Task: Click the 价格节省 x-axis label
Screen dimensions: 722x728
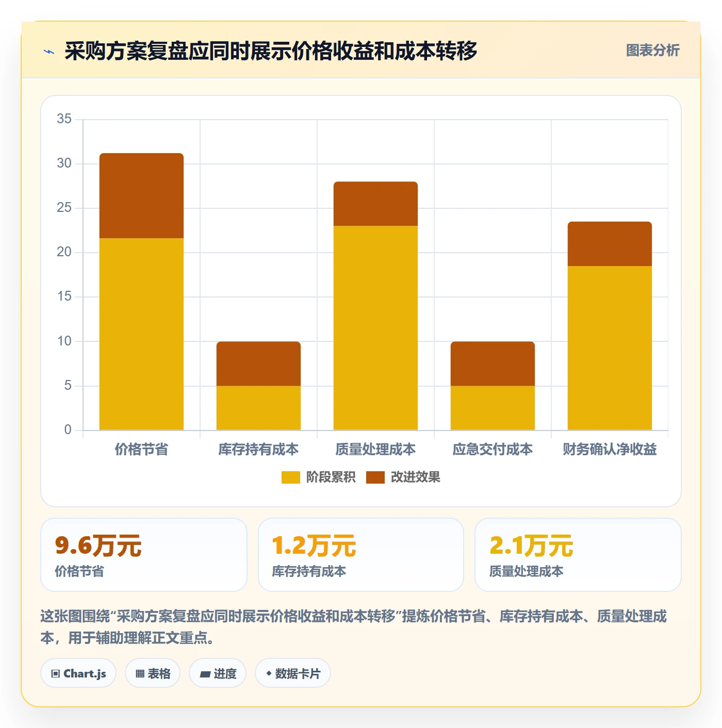Action: point(141,450)
